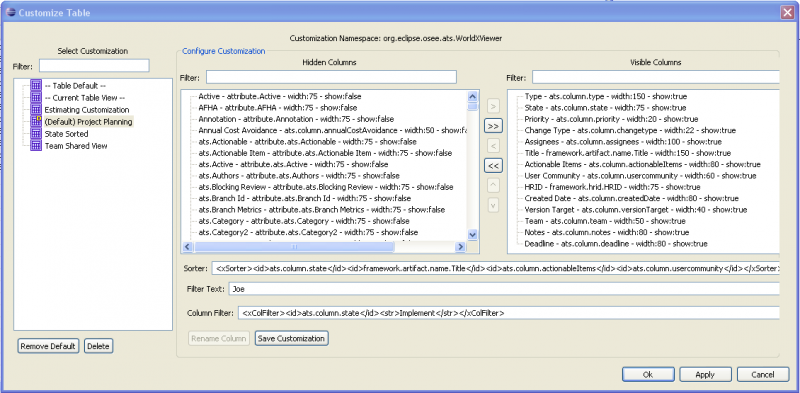Click the Apply button

pos(705,374)
